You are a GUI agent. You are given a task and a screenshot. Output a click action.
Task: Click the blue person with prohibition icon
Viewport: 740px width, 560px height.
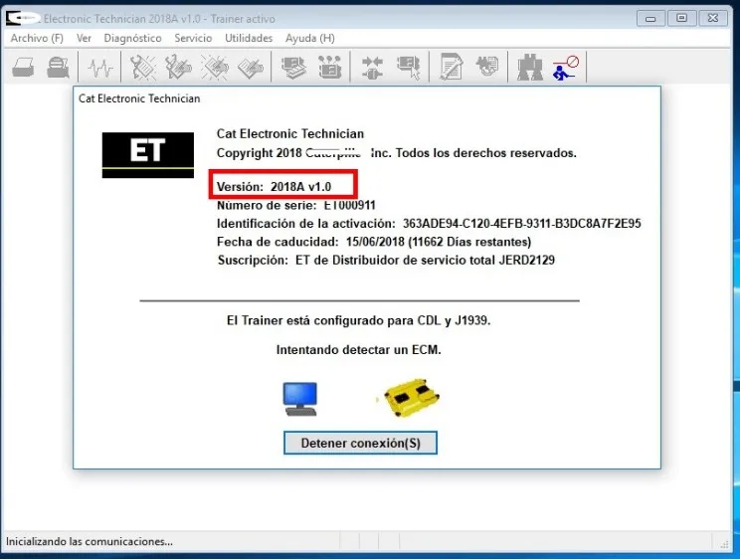click(565, 68)
